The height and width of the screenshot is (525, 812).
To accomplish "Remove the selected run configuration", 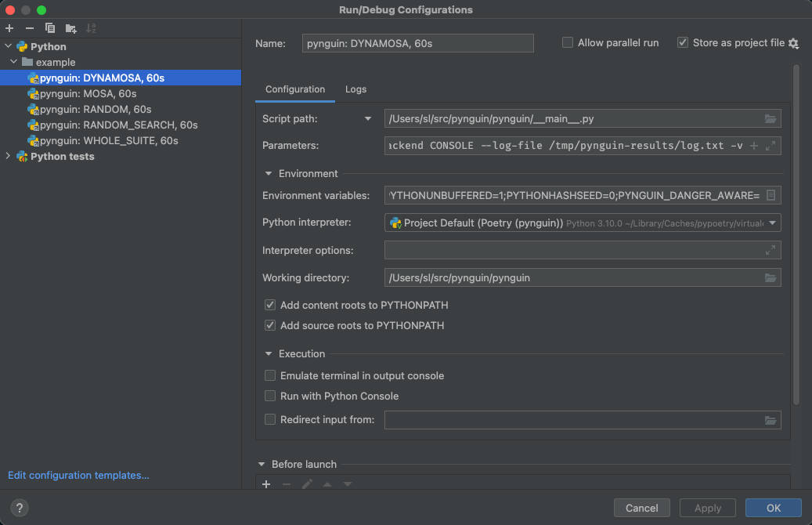I will click(30, 28).
